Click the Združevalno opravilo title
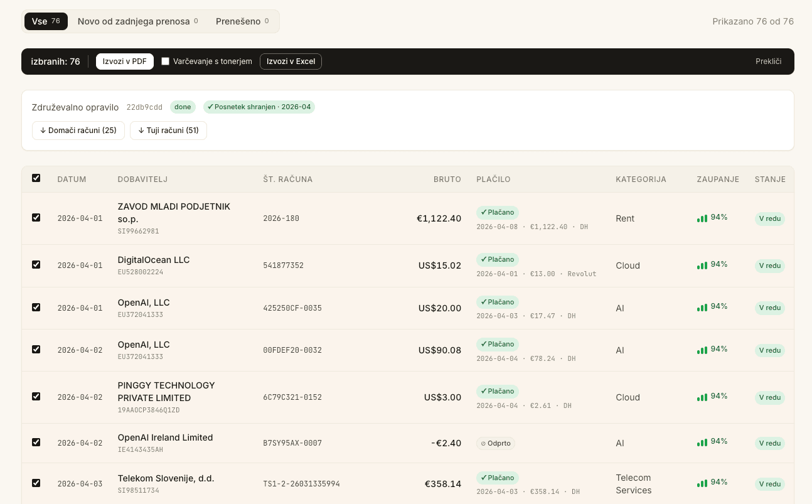Image resolution: width=812 pixels, height=504 pixels. 75,107
